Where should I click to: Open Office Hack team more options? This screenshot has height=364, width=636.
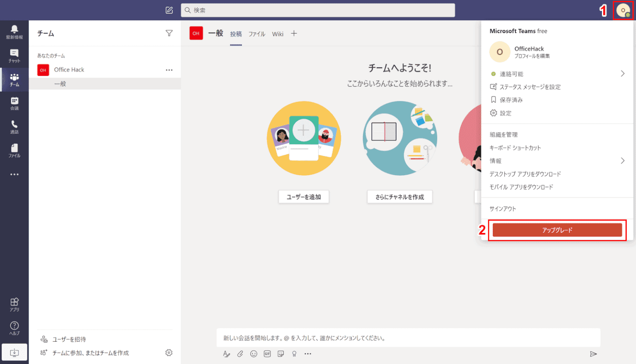(x=169, y=70)
